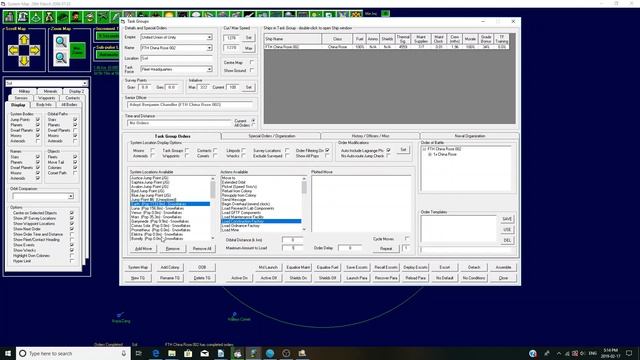Open the Task Force dropdown

pyautogui.click(x=209, y=69)
